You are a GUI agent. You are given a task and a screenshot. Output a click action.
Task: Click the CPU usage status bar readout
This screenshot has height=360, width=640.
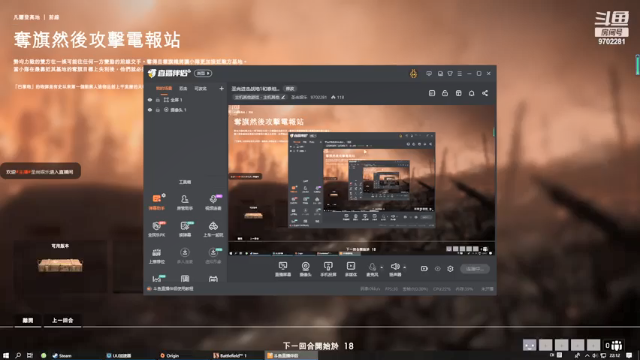[x=442, y=289]
